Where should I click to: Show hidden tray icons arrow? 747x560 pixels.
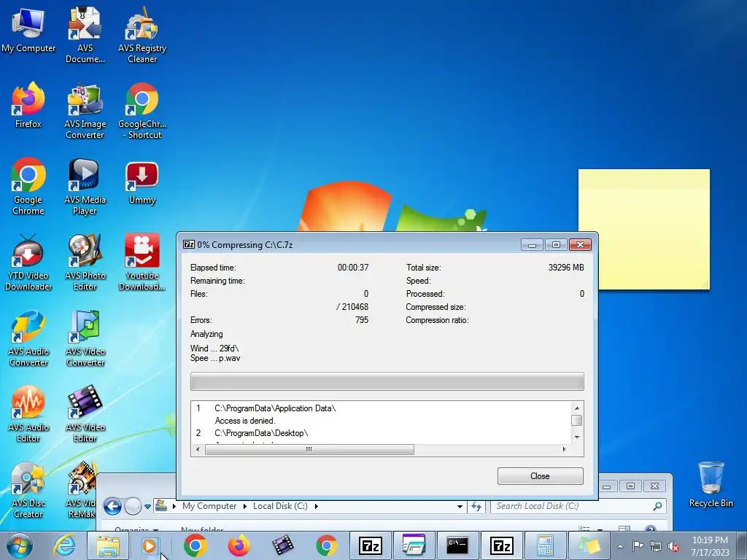click(x=620, y=546)
